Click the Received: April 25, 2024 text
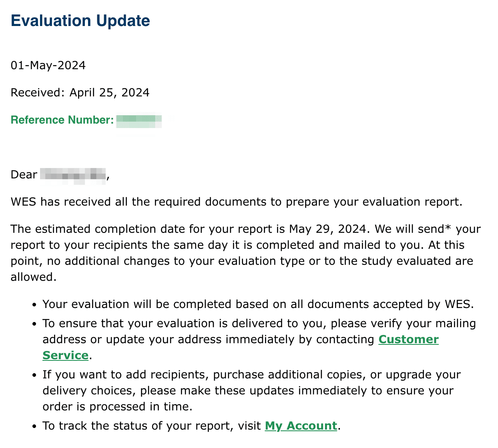 80,93
